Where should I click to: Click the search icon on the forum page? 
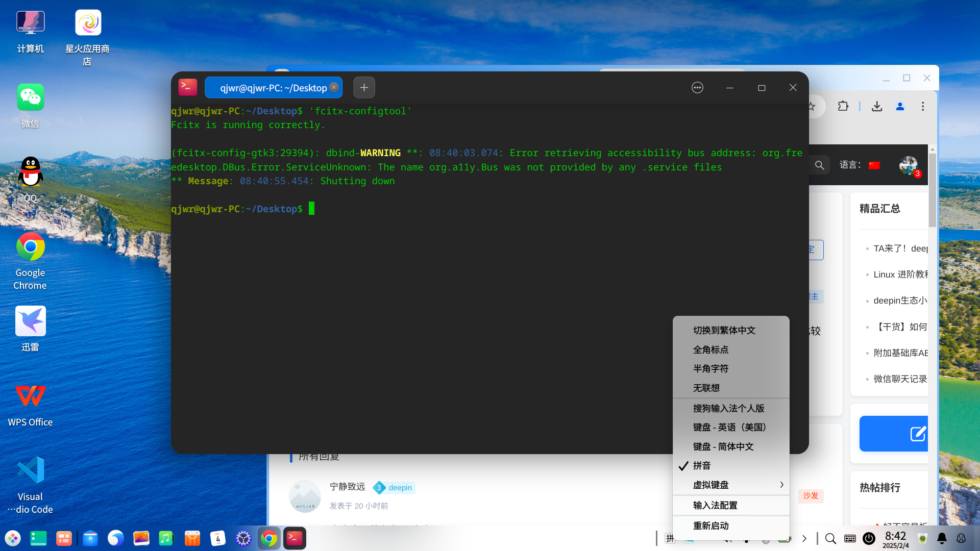(819, 165)
